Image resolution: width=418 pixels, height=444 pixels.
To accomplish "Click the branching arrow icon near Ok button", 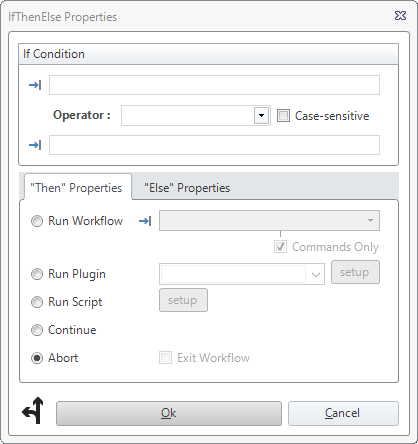I will (x=33, y=410).
